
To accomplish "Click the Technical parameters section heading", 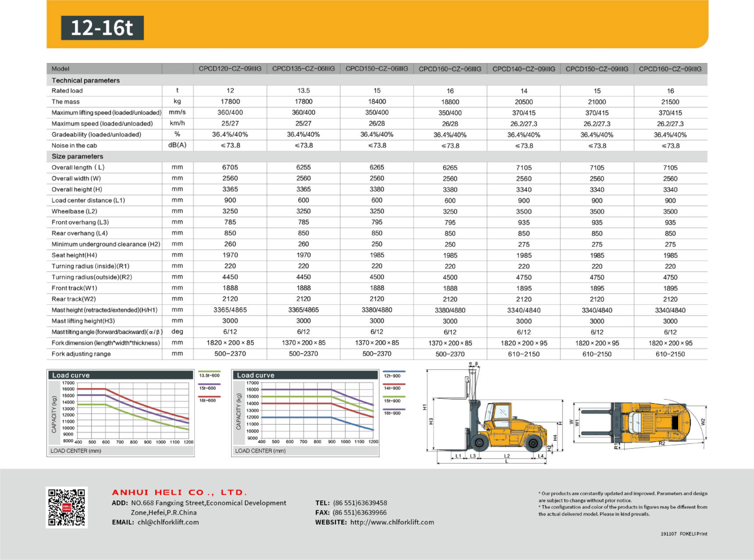I will 86,80.
